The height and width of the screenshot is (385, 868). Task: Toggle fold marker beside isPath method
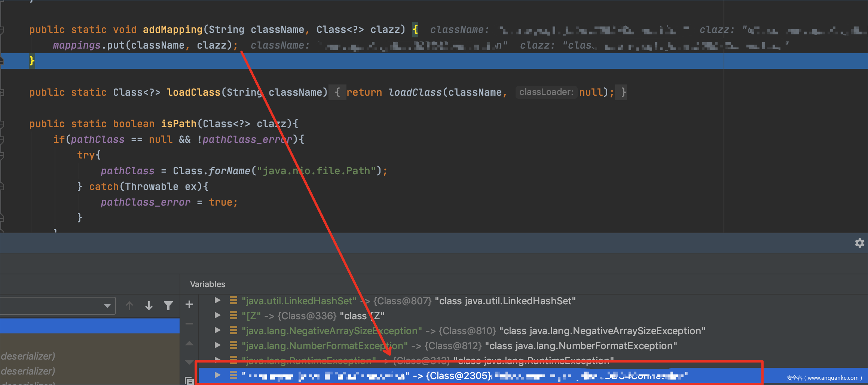[x=2, y=124]
